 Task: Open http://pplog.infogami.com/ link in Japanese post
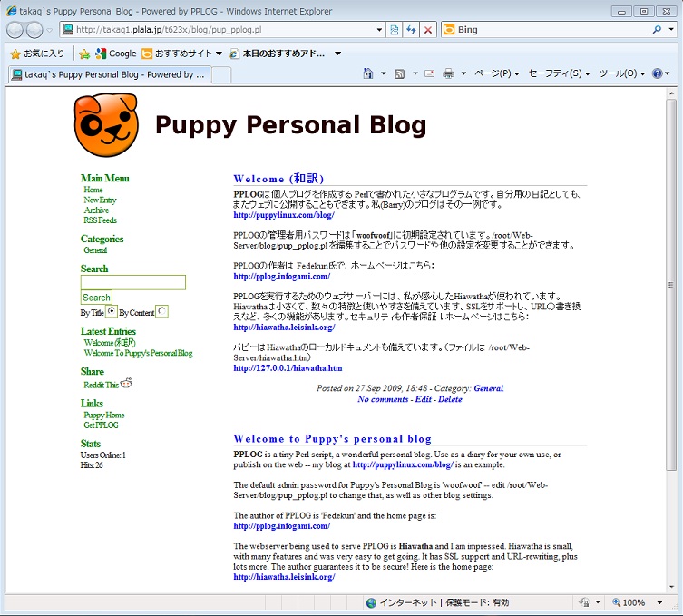point(282,276)
